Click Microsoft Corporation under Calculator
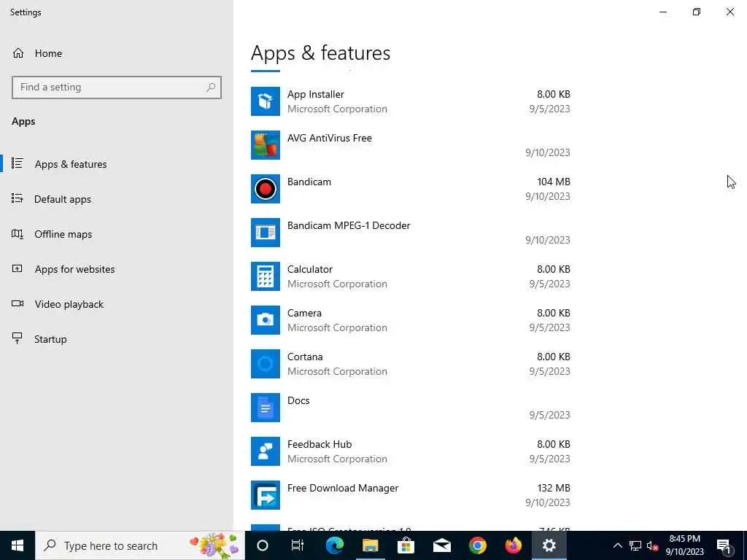This screenshot has width=747, height=560. pos(337,284)
